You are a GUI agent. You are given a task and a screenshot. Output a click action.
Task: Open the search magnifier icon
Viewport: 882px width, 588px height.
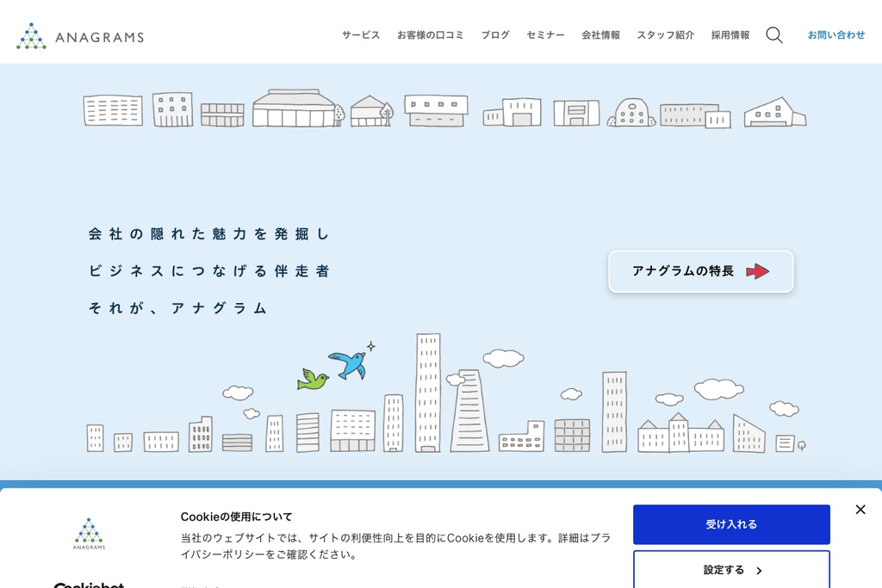pyautogui.click(x=774, y=34)
